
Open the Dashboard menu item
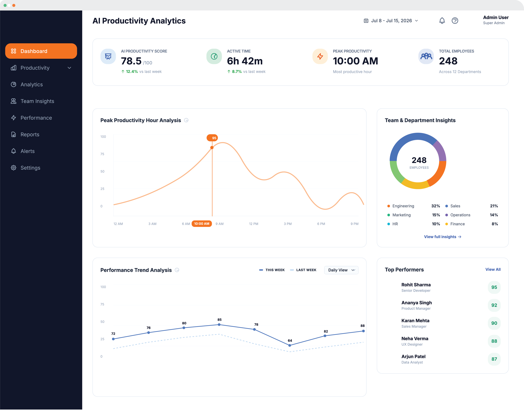click(x=41, y=51)
